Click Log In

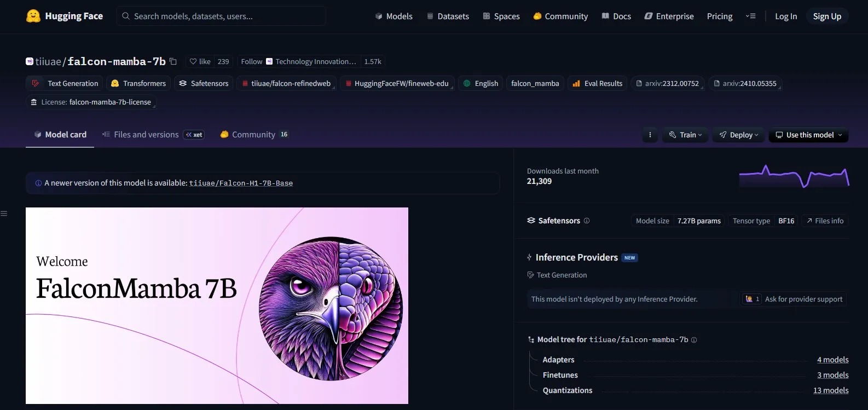[x=786, y=16]
